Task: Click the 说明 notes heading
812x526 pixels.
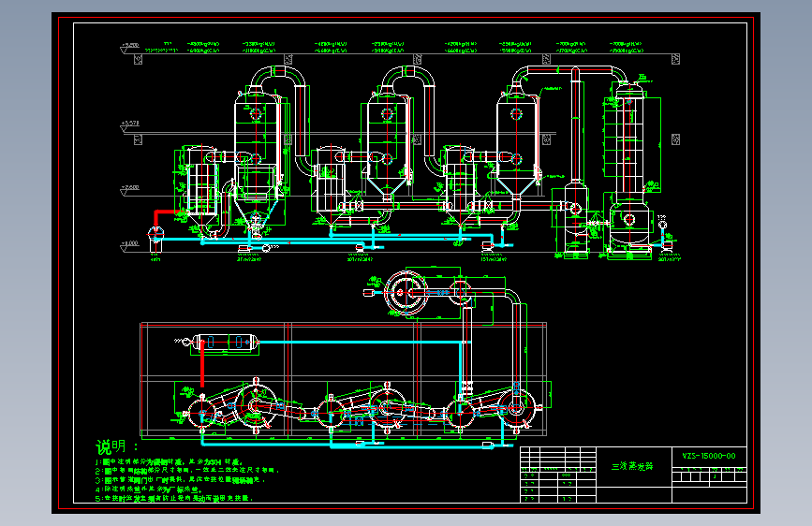Action: (x=117, y=446)
